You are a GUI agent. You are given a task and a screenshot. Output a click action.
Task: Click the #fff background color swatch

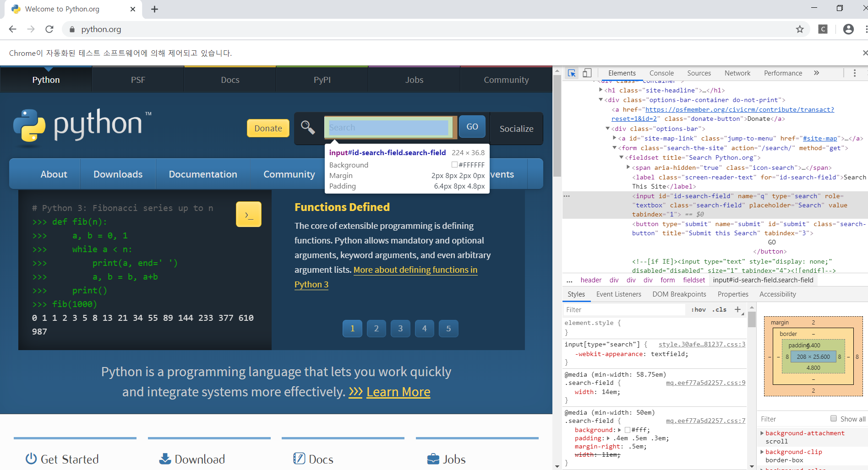coord(628,430)
